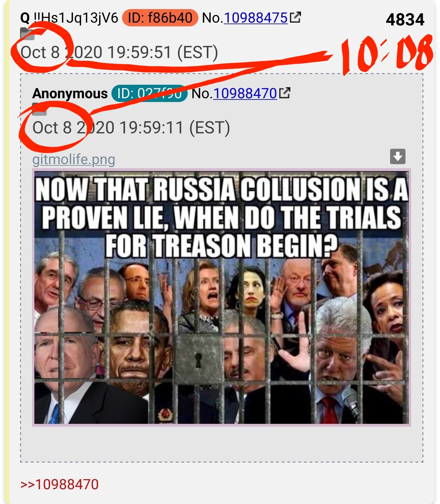
Task: Click the folder icon under Anonymous name
Action: point(40,109)
